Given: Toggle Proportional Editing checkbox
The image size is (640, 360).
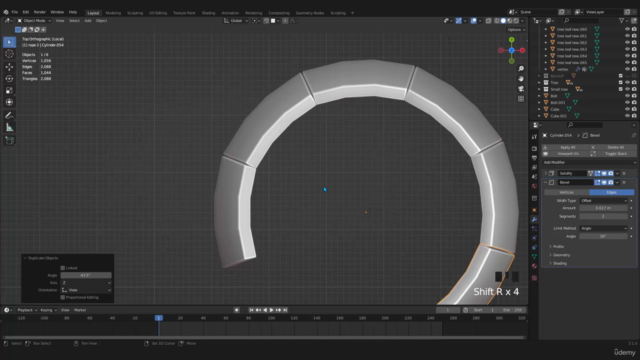Looking at the screenshot, I should (x=63, y=298).
